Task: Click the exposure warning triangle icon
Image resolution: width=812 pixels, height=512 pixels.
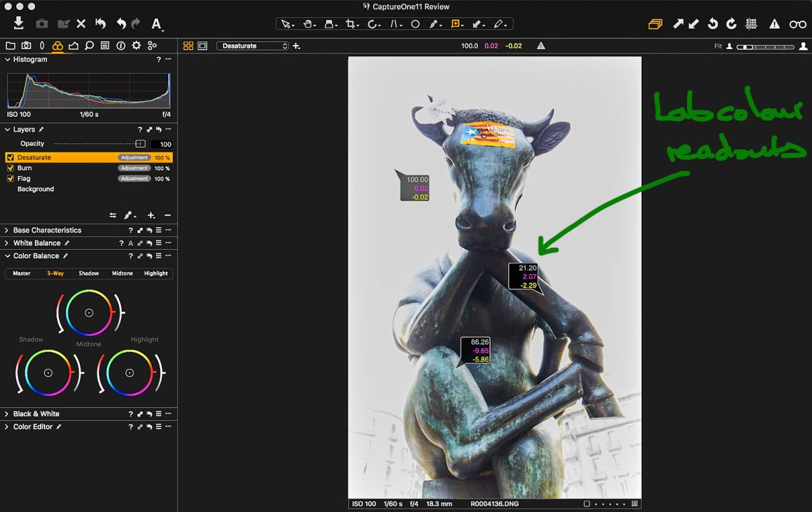Action: [x=774, y=24]
